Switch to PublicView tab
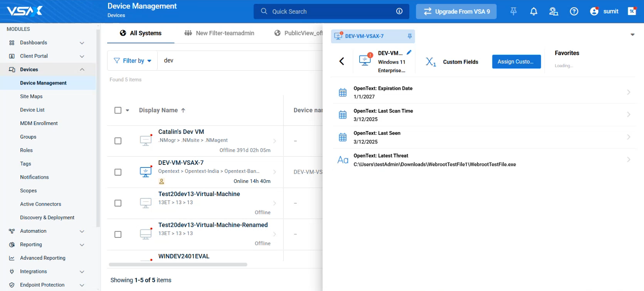Viewport: 644px width, 291px height. 298,33
